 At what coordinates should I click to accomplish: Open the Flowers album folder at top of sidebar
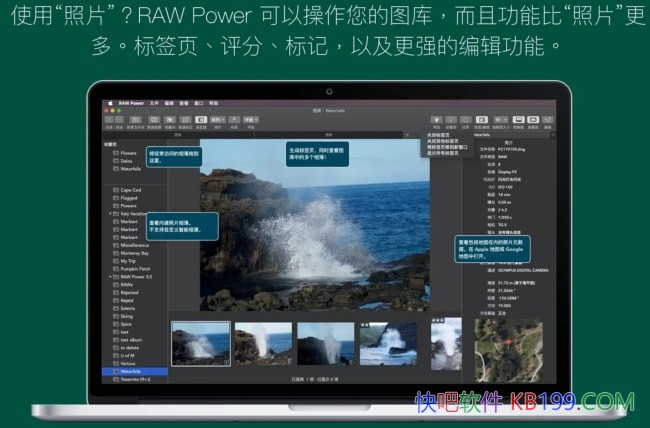128,153
